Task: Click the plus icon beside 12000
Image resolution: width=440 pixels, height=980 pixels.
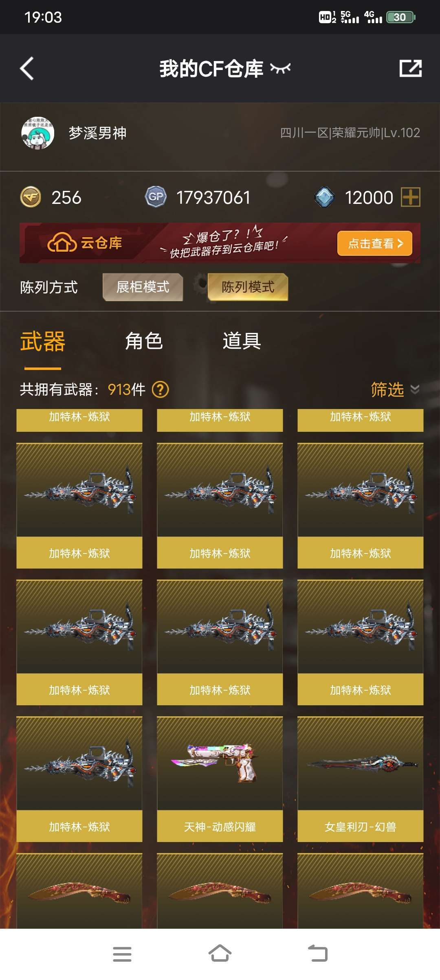Action: 411,197
